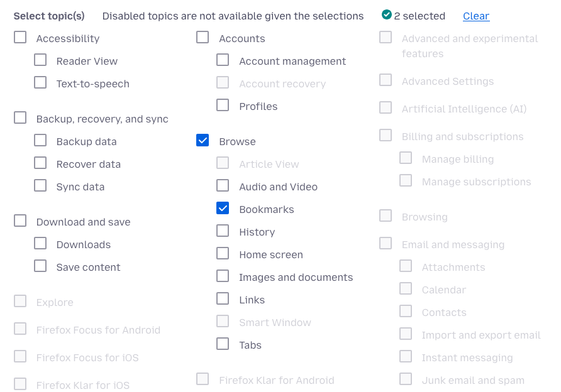The image size is (561, 392).
Task: Select the Tabs checkbox
Action: 222,344
